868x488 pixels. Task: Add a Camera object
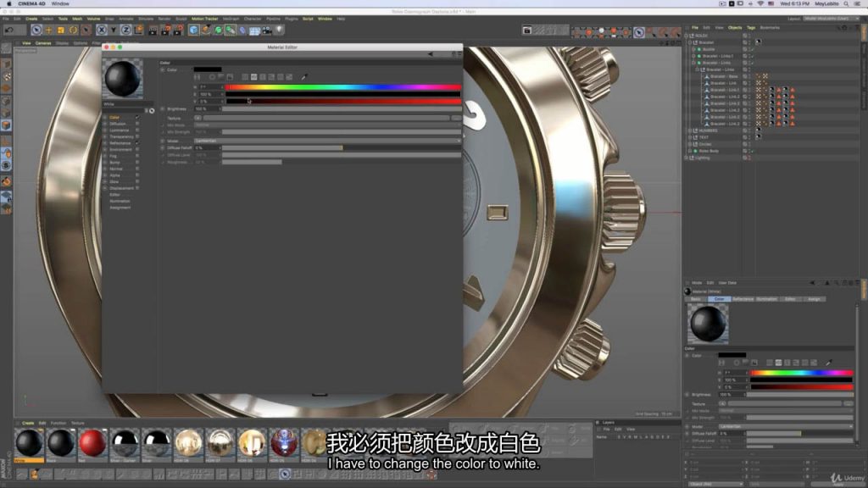tap(267, 30)
